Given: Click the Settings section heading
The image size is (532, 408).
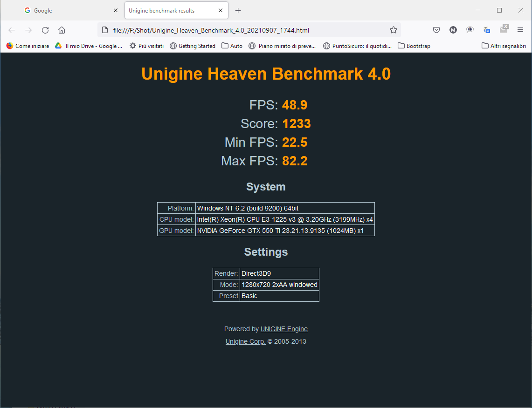Looking at the screenshot, I should click(266, 252).
